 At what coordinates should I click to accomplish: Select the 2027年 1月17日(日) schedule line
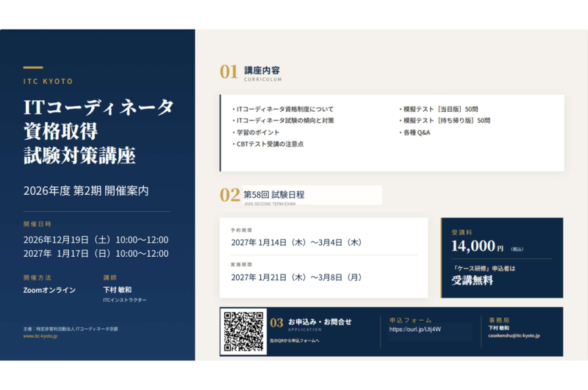(x=96, y=253)
